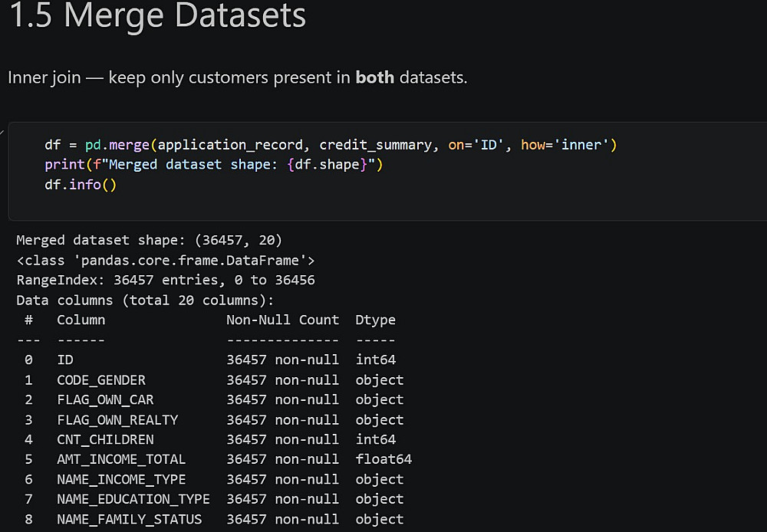The height and width of the screenshot is (532, 767).
Task: Place cursor on the print statement line
Action: pyautogui.click(x=213, y=165)
